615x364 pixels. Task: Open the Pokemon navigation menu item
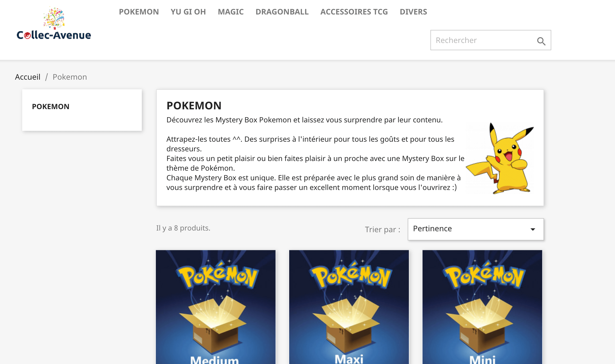(139, 12)
